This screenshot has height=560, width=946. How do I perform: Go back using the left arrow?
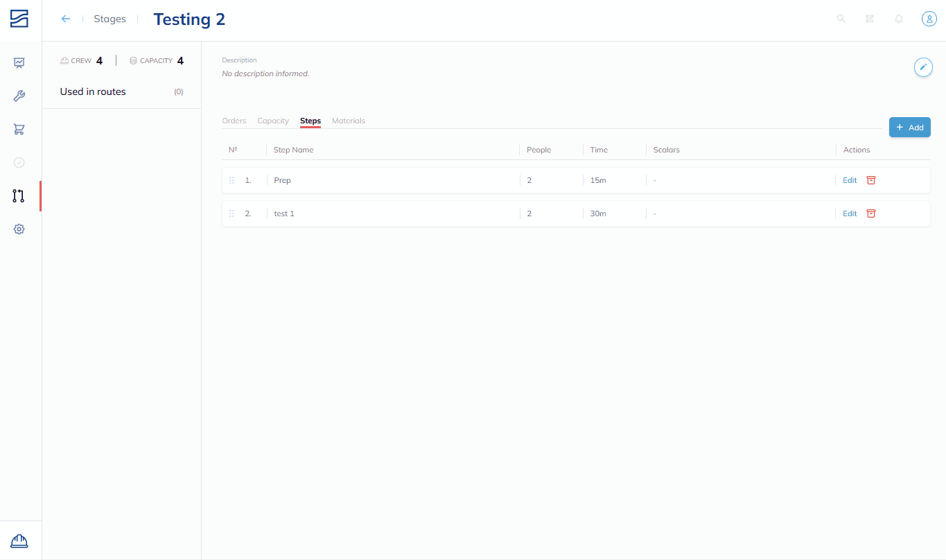click(66, 19)
